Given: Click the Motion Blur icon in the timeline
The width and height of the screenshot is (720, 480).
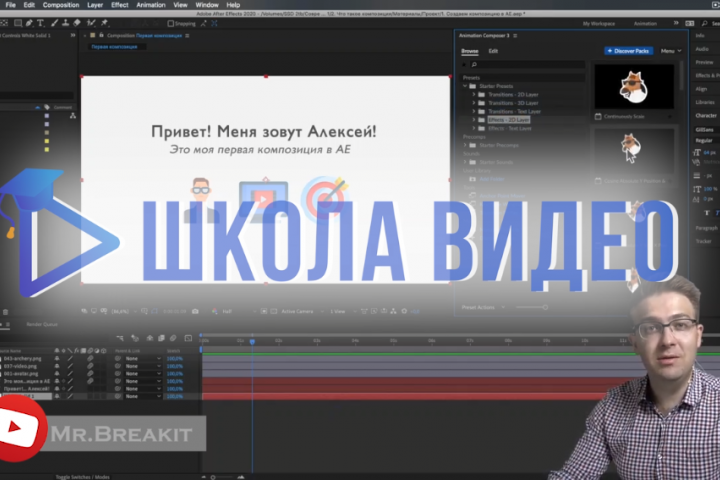Looking at the screenshot, I should pos(173,338).
